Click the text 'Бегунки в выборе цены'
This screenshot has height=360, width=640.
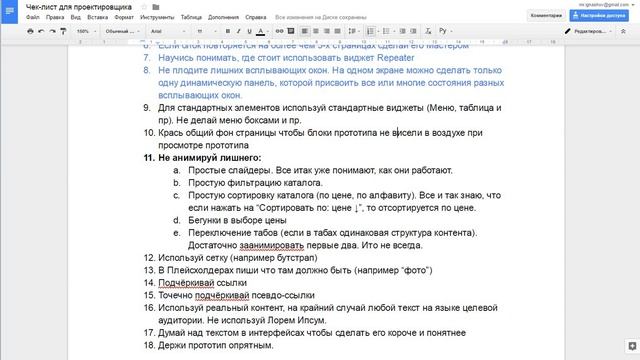click(237, 220)
